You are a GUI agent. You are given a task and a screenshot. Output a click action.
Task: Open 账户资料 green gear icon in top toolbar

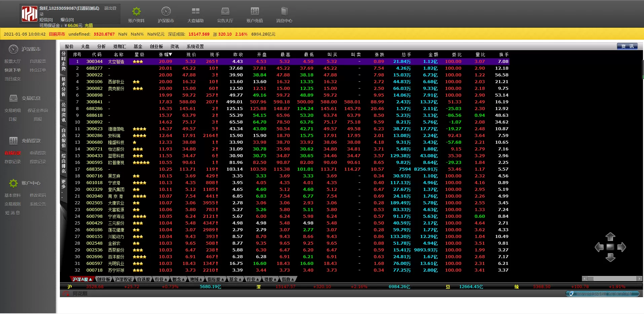(136, 12)
